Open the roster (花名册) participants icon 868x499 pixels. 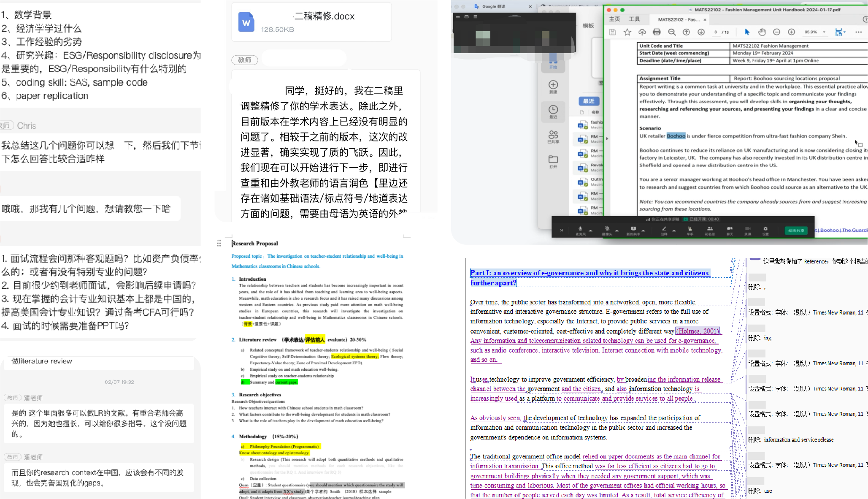coord(710,229)
